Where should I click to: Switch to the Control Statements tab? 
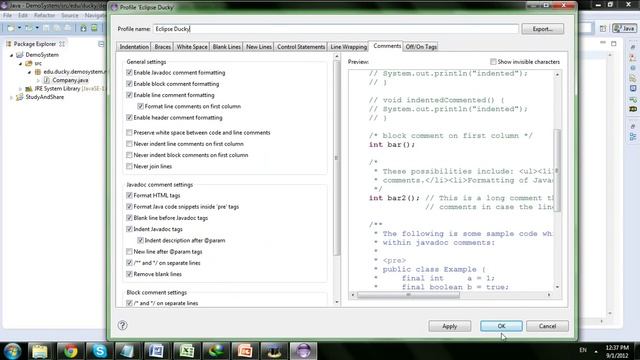coord(301,47)
